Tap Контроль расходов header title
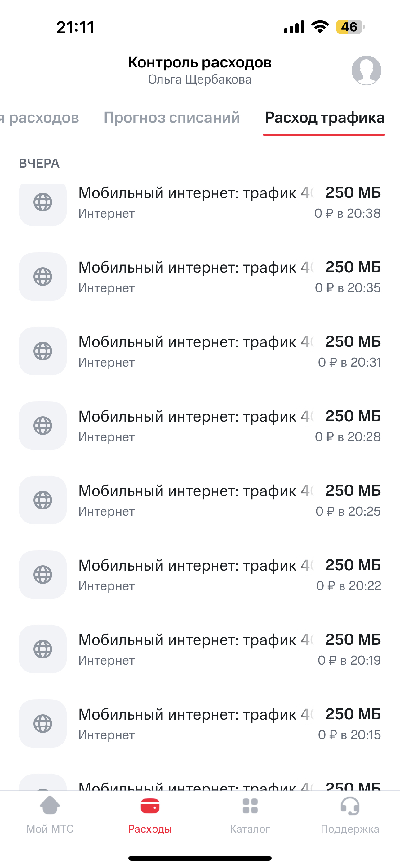 pyautogui.click(x=200, y=62)
